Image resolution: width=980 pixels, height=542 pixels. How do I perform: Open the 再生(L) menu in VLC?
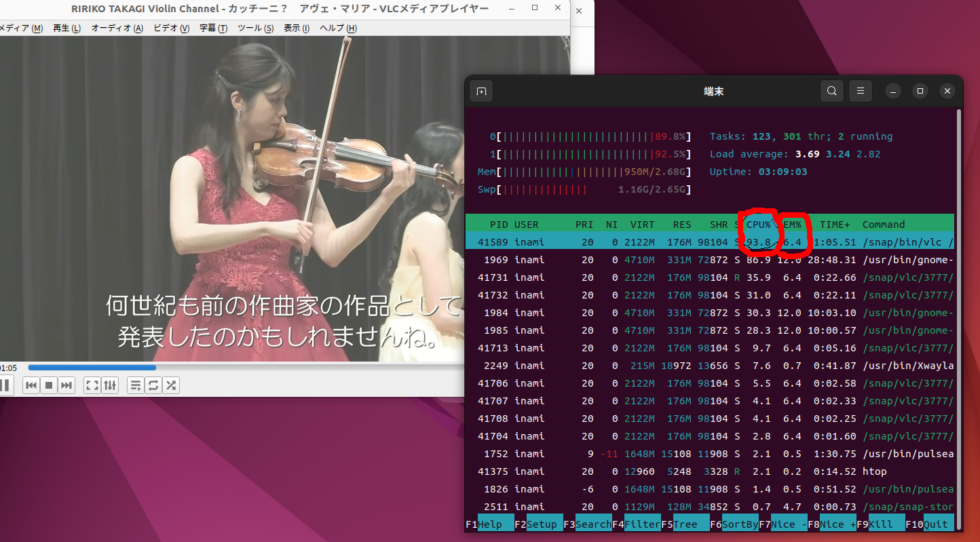pyautogui.click(x=67, y=28)
